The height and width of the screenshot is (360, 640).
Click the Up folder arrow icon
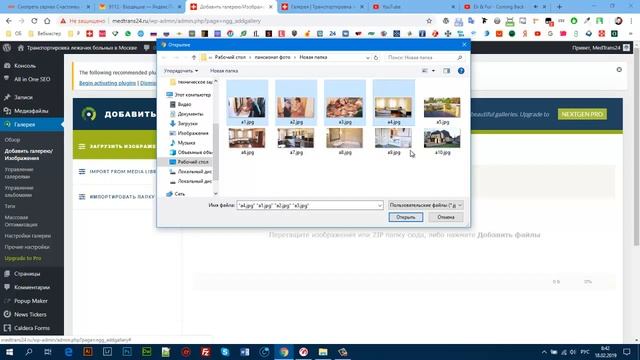pos(194,58)
